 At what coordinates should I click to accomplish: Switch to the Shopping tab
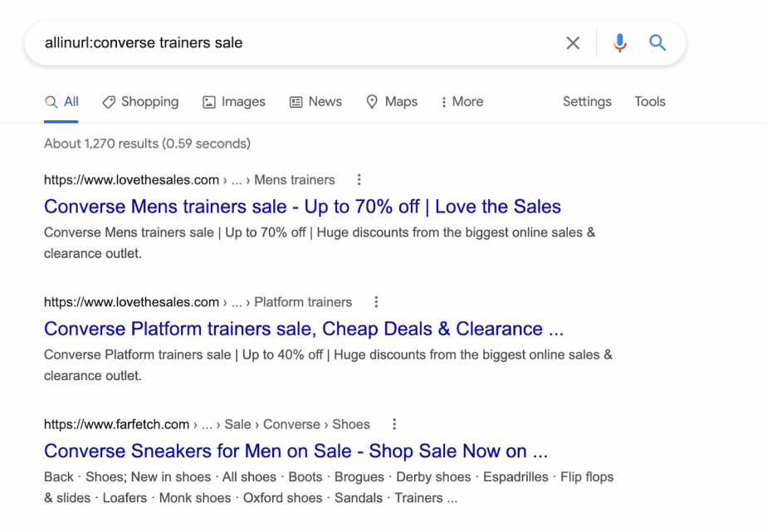[x=140, y=102]
